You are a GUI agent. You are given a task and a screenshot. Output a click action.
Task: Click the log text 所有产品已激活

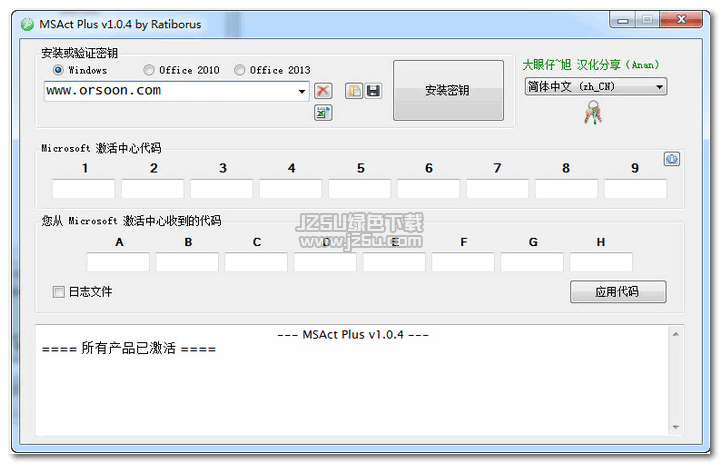click(x=128, y=348)
